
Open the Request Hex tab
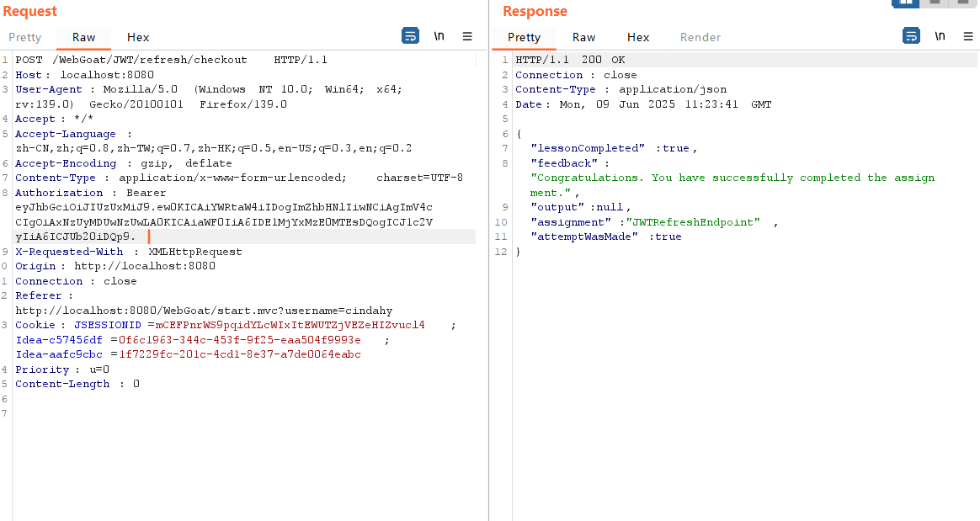138,37
